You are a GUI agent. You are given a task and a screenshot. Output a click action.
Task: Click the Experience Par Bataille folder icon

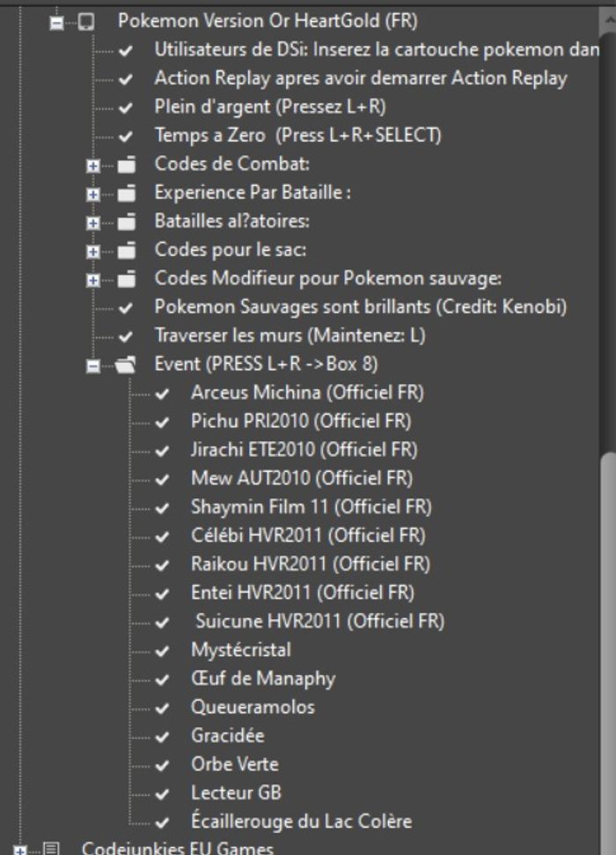(x=127, y=193)
